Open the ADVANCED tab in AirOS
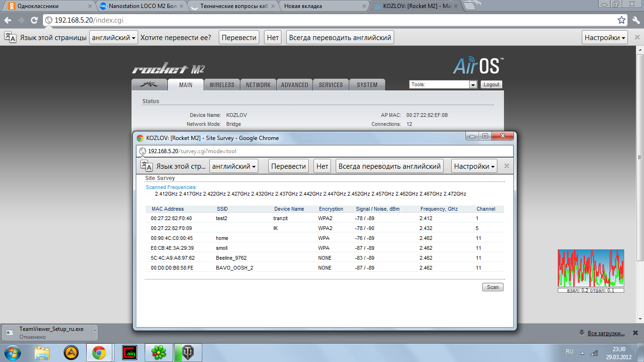Image resolution: width=644 pixels, height=362 pixels. tap(295, 85)
